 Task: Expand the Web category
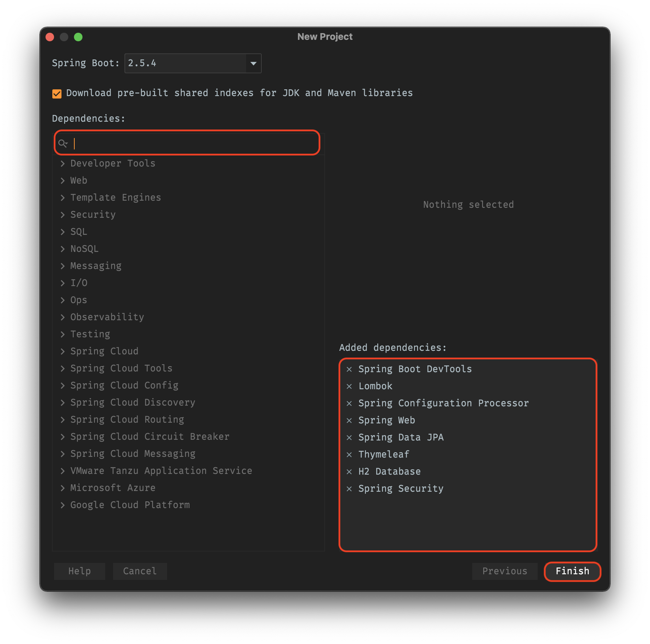point(63,181)
